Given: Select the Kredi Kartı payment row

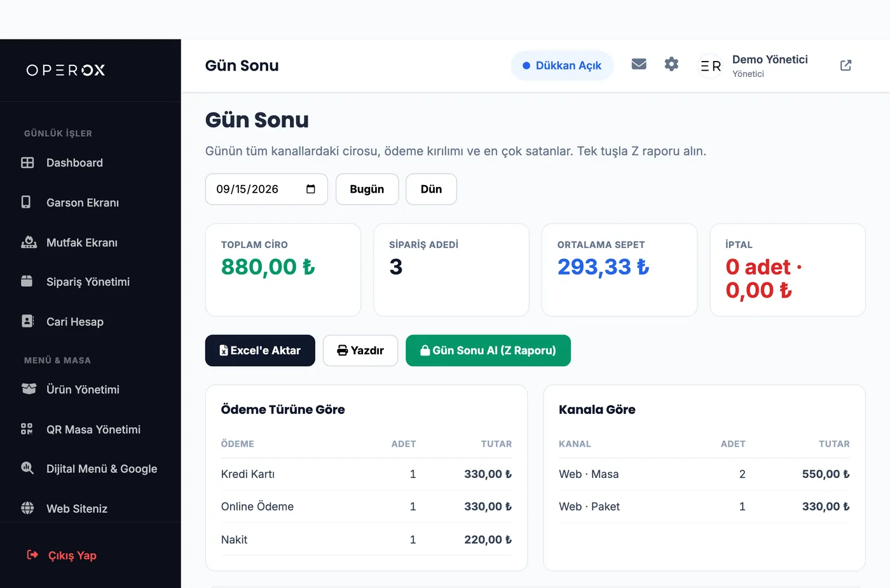Looking at the screenshot, I should tap(366, 474).
